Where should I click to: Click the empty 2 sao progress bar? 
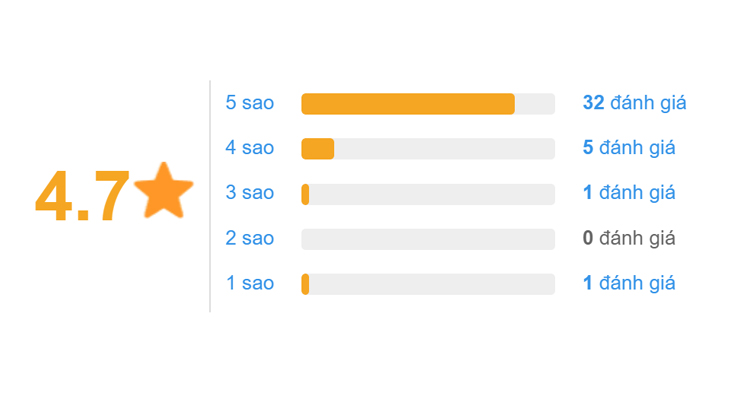428,239
